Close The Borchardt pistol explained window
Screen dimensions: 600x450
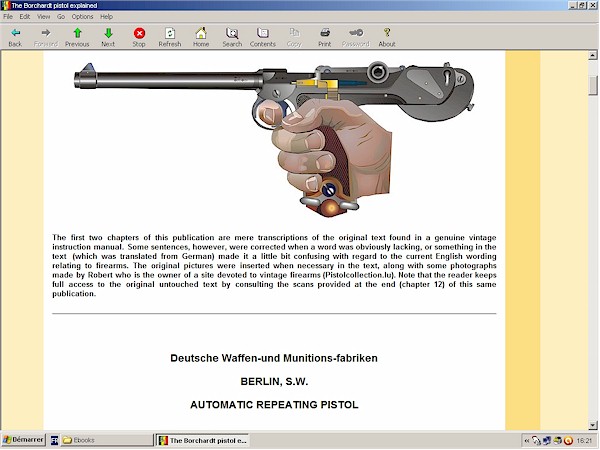(x=592, y=5)
